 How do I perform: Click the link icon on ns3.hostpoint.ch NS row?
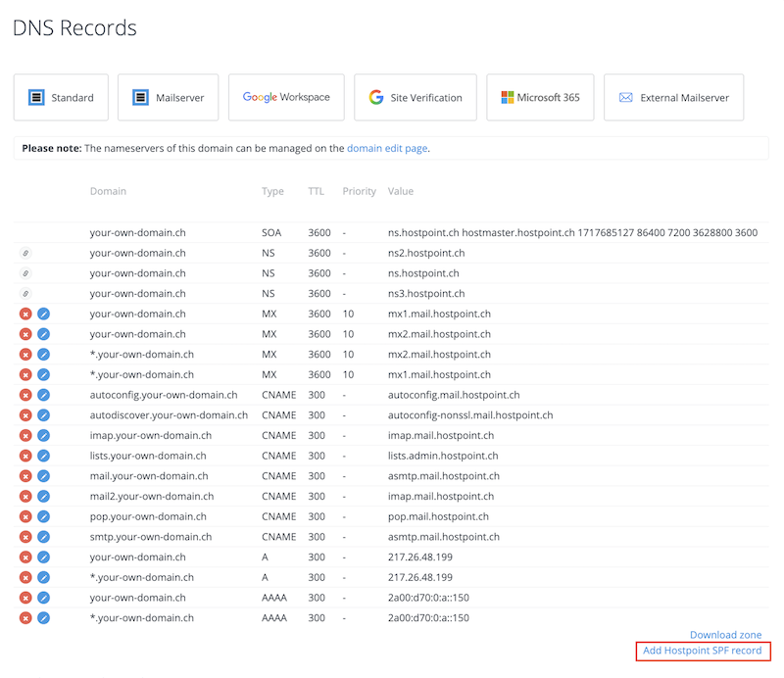(x=25, y=294)
